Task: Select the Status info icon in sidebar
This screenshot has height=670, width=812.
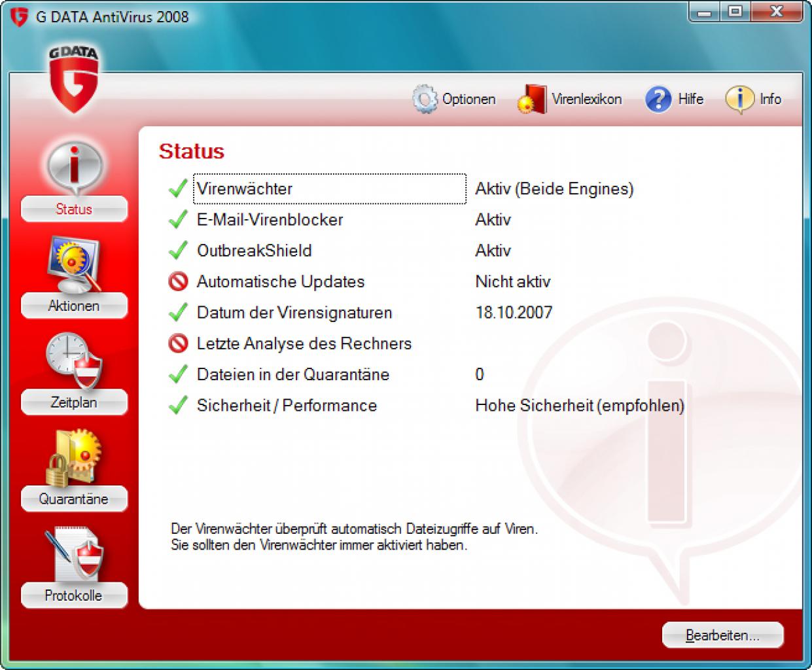Action: click(73, 166)
